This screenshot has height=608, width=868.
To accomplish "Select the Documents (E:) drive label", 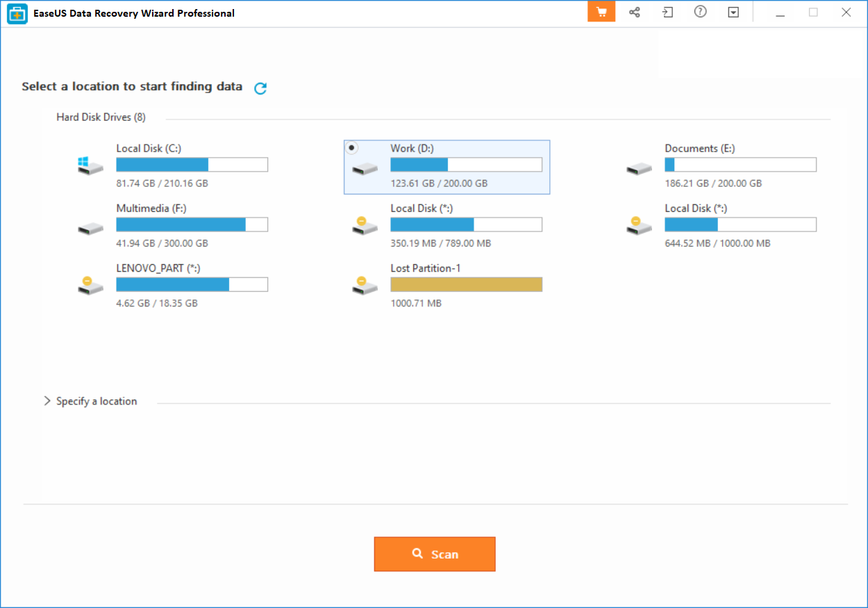I will click(x=699, y=149).
